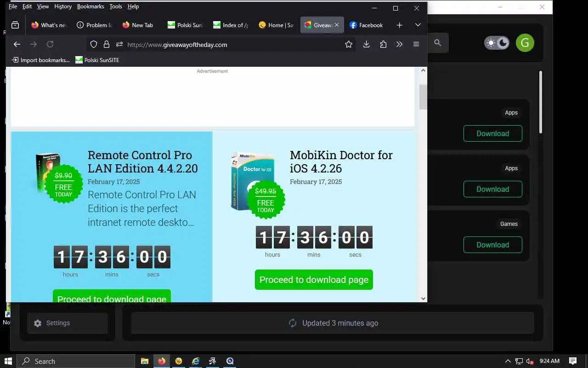Viewport: 588px width, 368px height.
Task: Click the muted volume tray icon
Action: 530,361
